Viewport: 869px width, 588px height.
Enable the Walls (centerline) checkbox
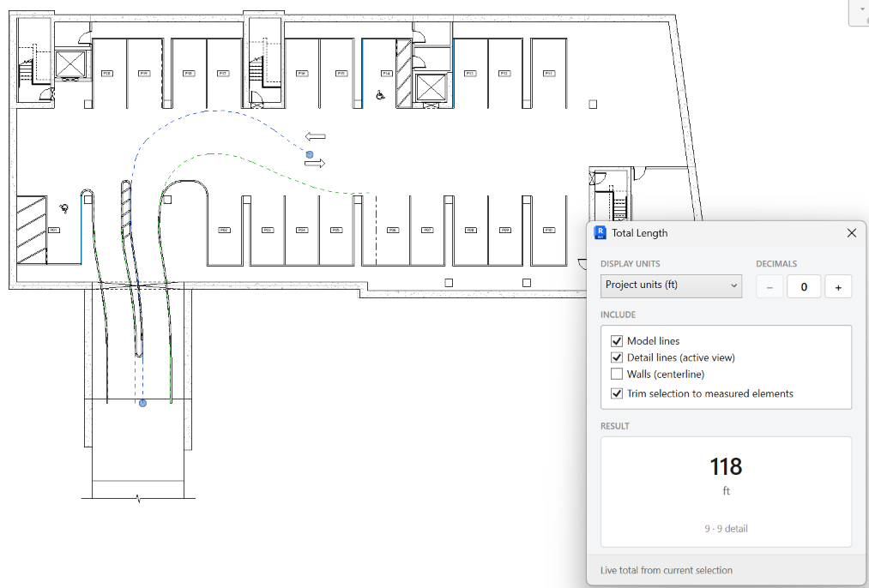616,375
